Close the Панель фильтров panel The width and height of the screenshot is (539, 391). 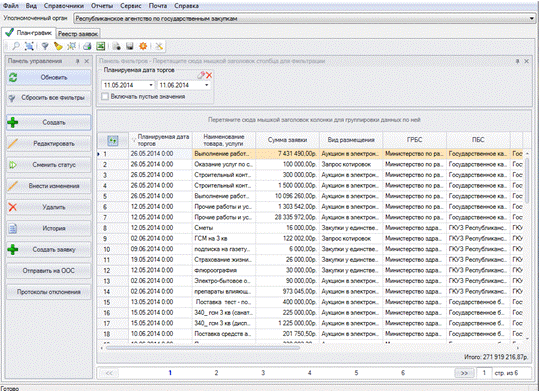[526, 61]
